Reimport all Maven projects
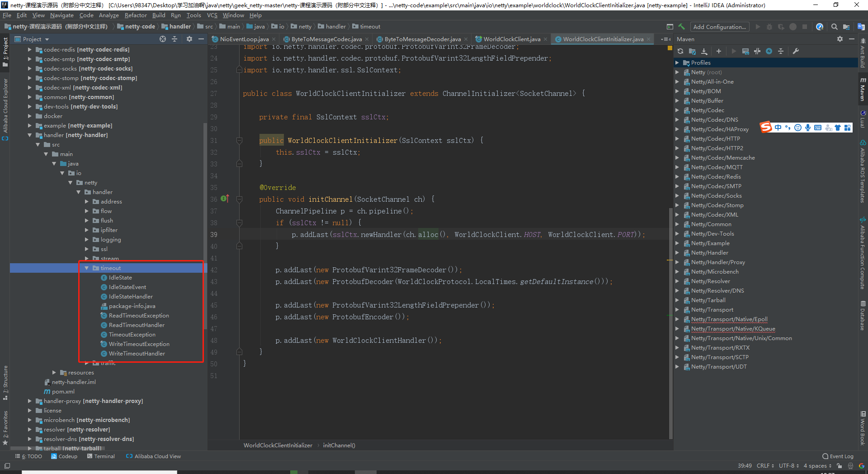Viewport: 868px width, 474px height. pos(680,51)
